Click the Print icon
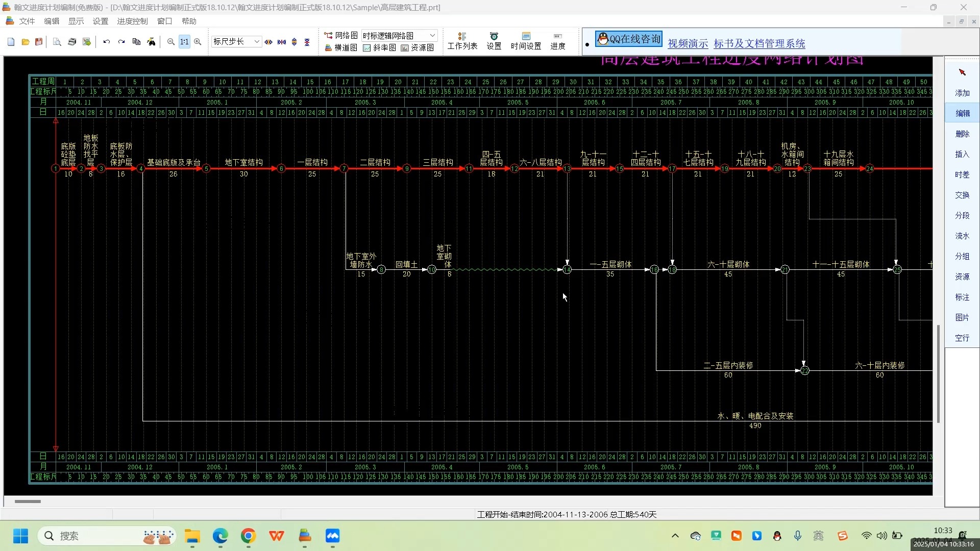Viewport: 980px width, 551px height. point(72,42)
